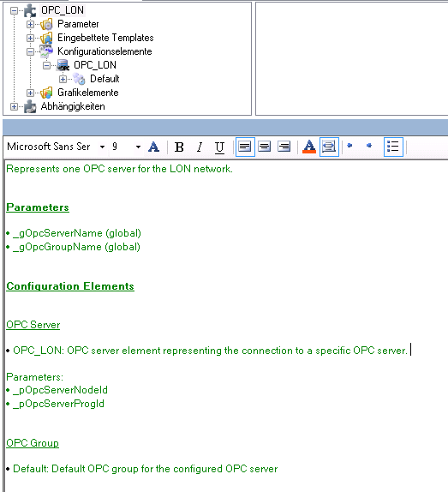Image resolution: width=448 pixels, height=492 pixels.
Task: Decrease indent with first blue arrow icon
Action: [349, 146]
